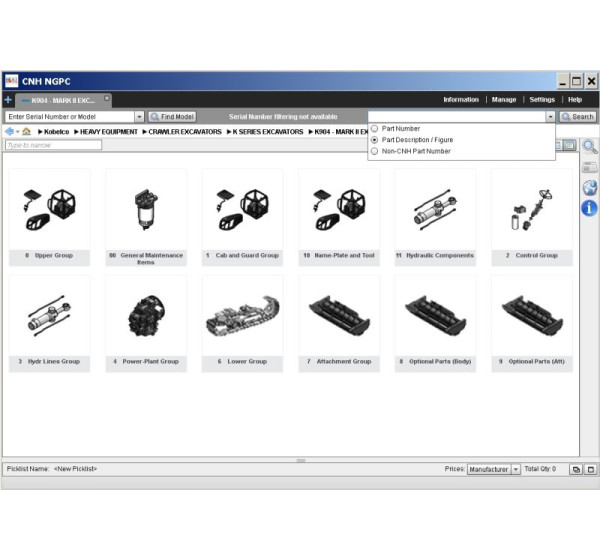Click the Type to narrow filter field
Screen dimensions: 600x560
(53, 146)
